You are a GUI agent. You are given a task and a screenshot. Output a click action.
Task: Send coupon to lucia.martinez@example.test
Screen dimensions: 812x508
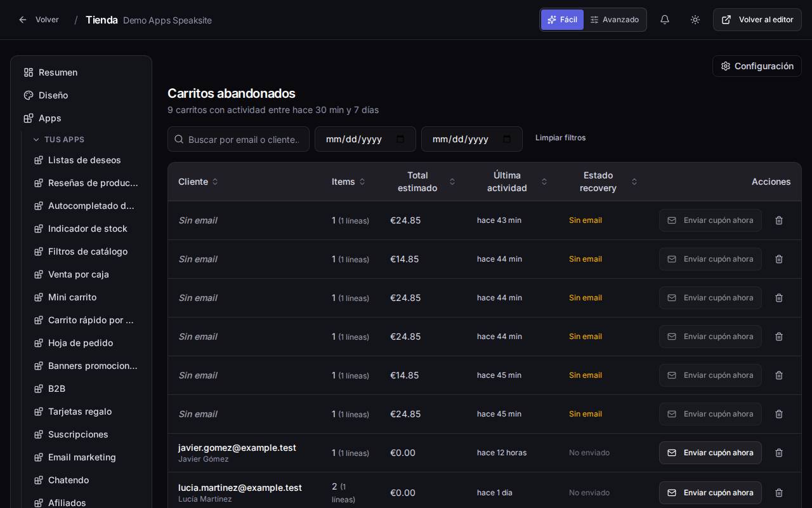710,493
